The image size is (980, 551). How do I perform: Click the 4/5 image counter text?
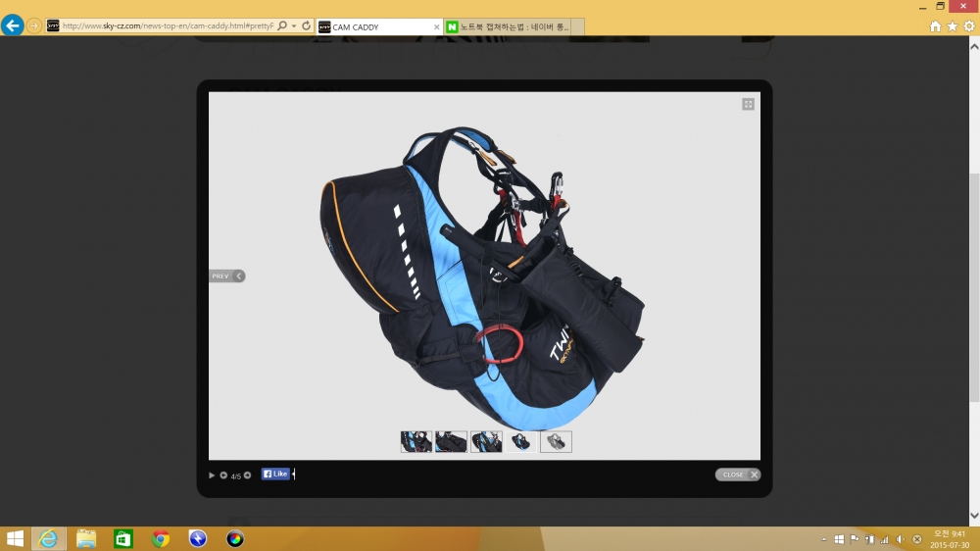click(235, 476)
